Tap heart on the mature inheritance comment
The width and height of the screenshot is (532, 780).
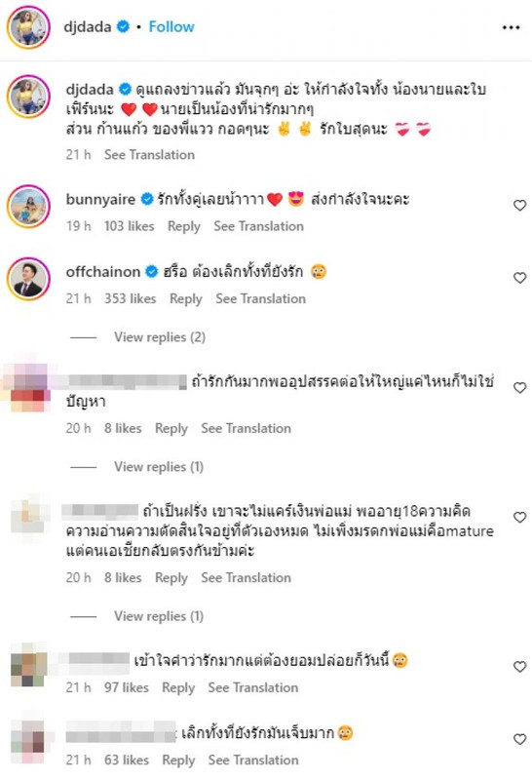click(x=519, y=518)
